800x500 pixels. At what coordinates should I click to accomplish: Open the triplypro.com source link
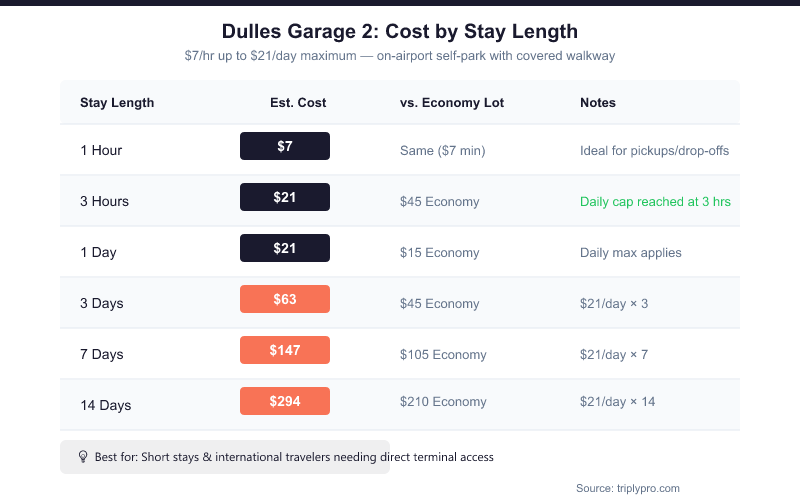628,488
